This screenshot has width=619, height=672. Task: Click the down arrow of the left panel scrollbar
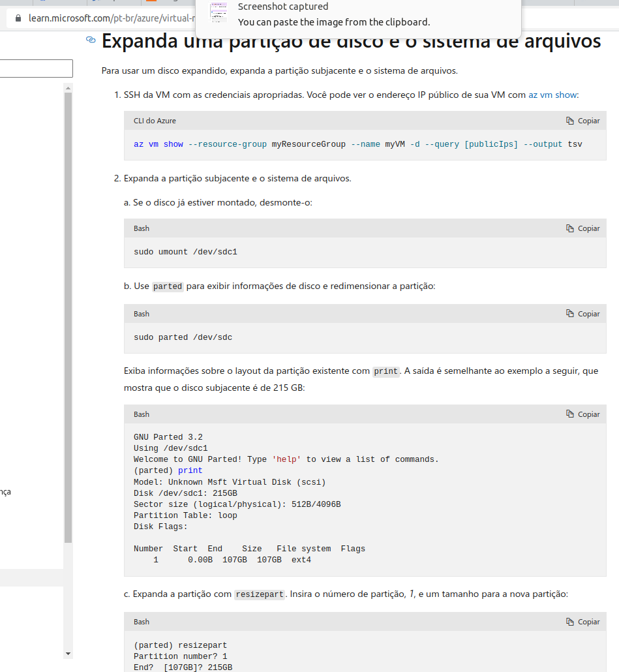[x=68, y=653]
